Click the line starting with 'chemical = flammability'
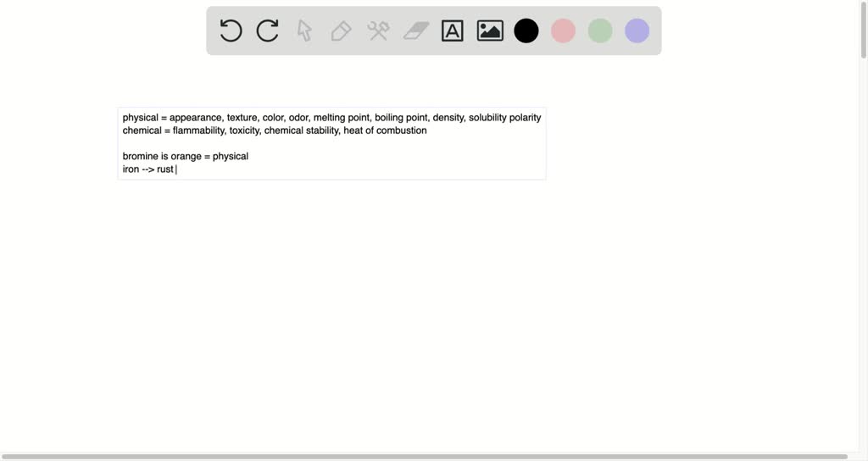 click(x=275, y=131)
